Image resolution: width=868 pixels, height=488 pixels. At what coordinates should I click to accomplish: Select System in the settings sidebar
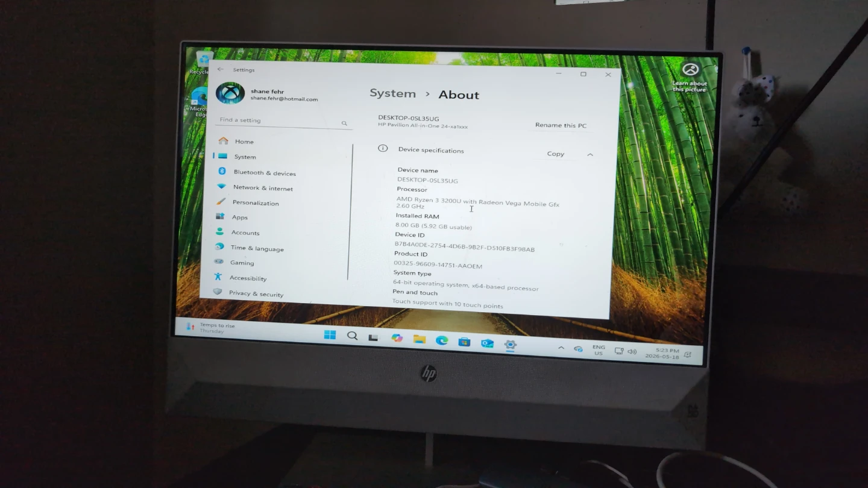click(x=245, y=157)
